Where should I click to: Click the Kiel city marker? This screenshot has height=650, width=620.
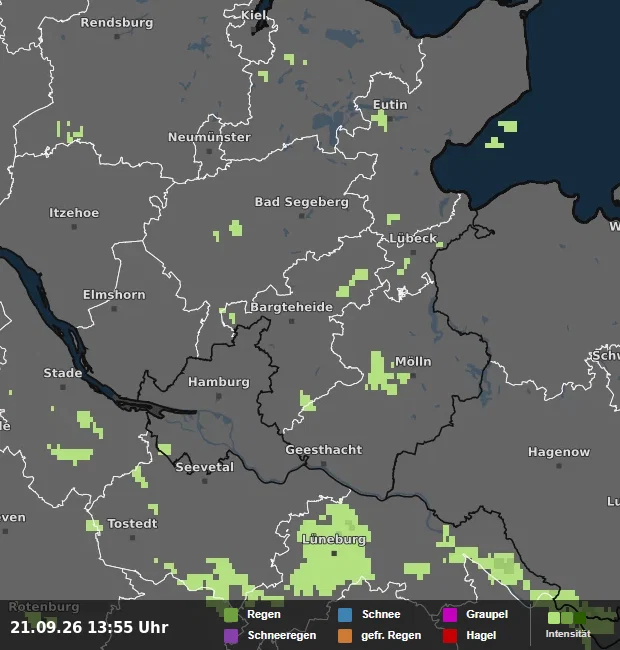(x=254, y=30)
